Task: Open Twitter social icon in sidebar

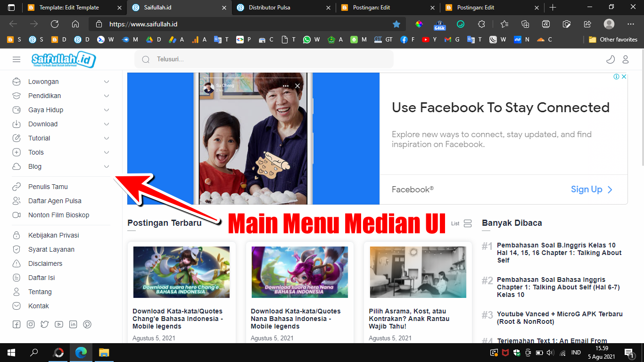Action: tap(45, 324)
